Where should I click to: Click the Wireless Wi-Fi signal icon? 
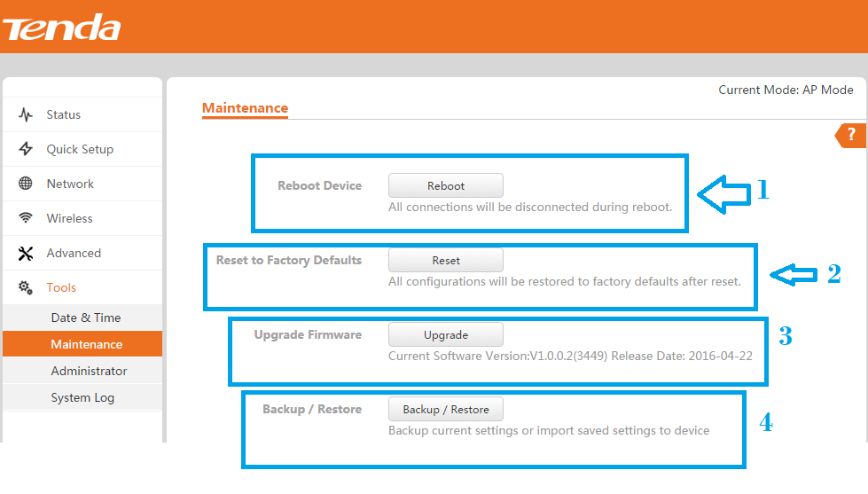tap(26, 218)
